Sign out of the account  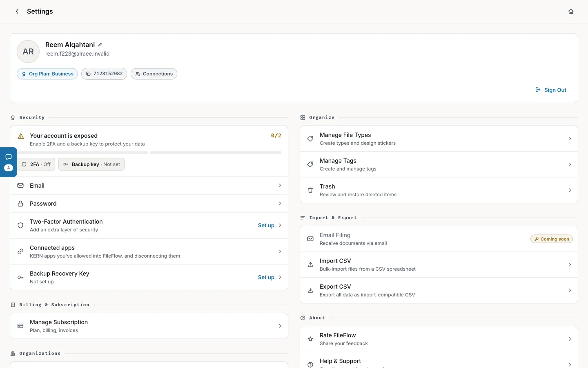[x=551, y=90]
